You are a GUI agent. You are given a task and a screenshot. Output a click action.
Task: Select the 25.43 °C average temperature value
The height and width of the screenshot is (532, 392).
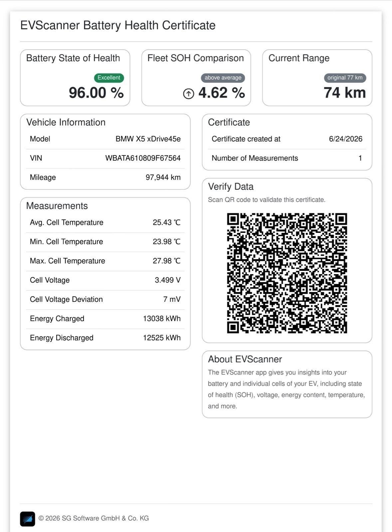pos(167,223)
